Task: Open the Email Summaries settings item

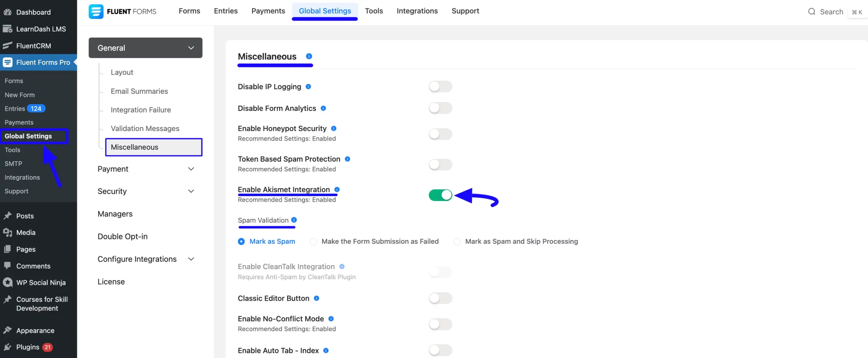Action: click(139, 91)
